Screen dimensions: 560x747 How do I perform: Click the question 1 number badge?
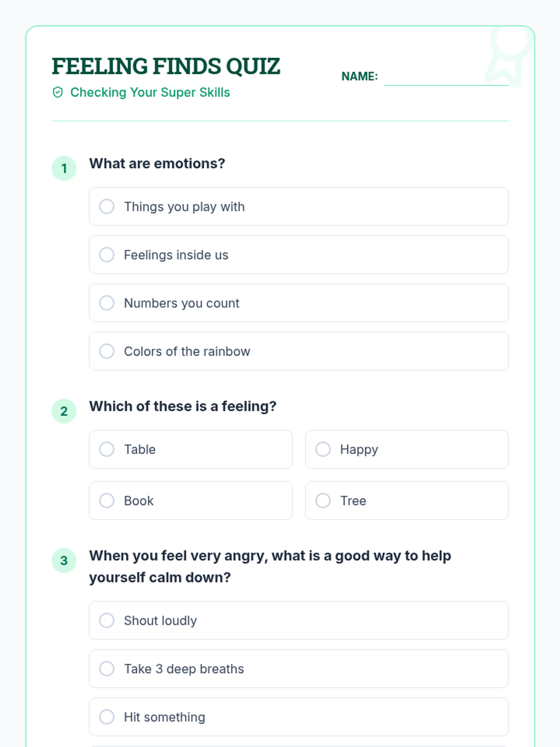64,168
